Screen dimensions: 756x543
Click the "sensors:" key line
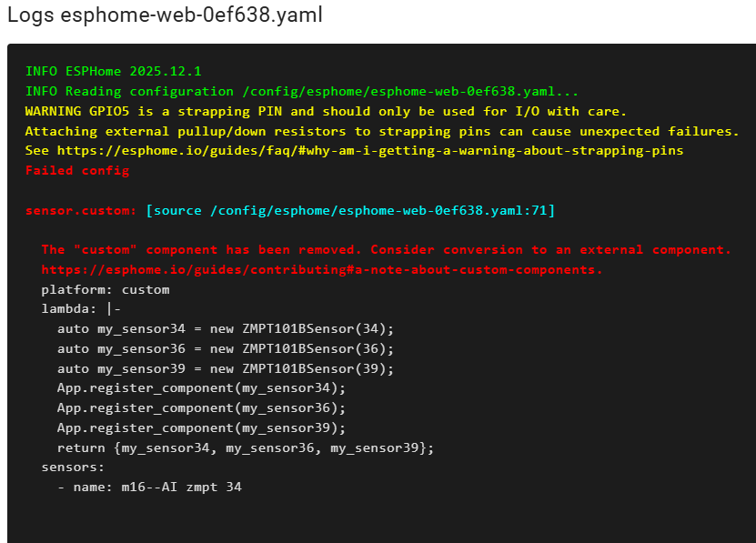click(73, 468)
